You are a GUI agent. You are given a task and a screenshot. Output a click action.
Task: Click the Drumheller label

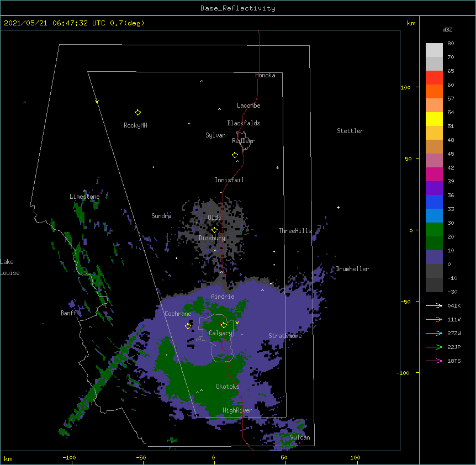[352, 269]
